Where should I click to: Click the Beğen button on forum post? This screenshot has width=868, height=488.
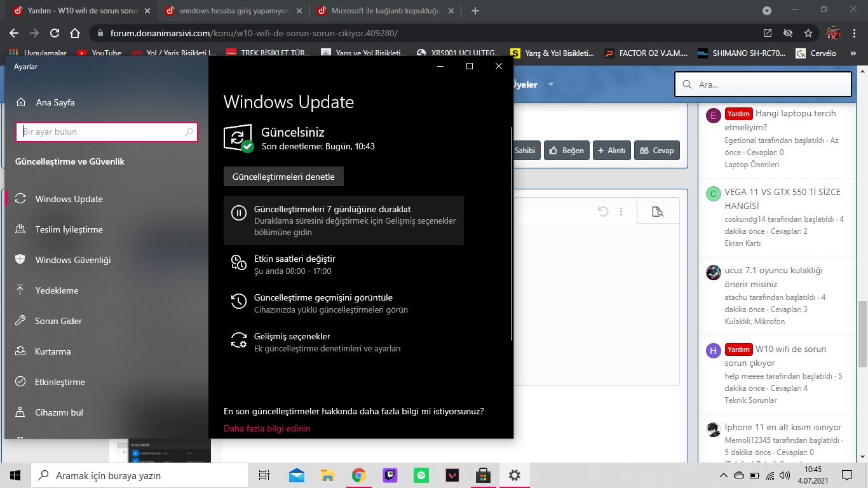coord(566,151)
